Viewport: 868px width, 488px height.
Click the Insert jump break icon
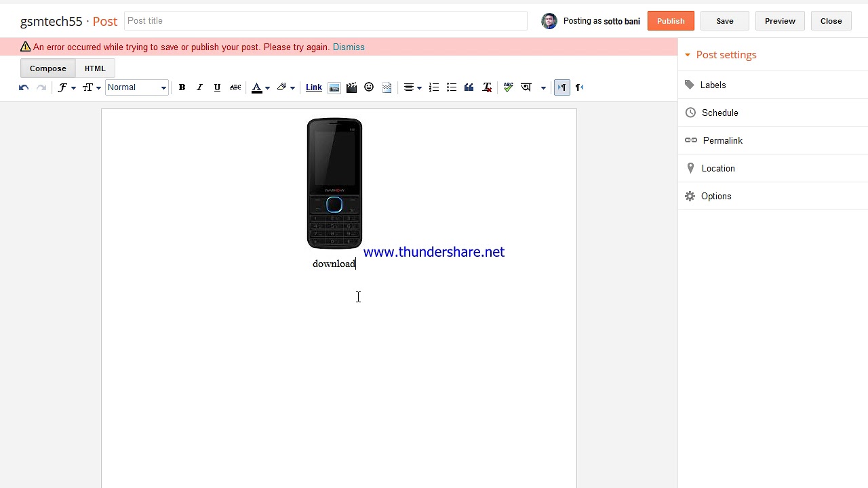387,87
